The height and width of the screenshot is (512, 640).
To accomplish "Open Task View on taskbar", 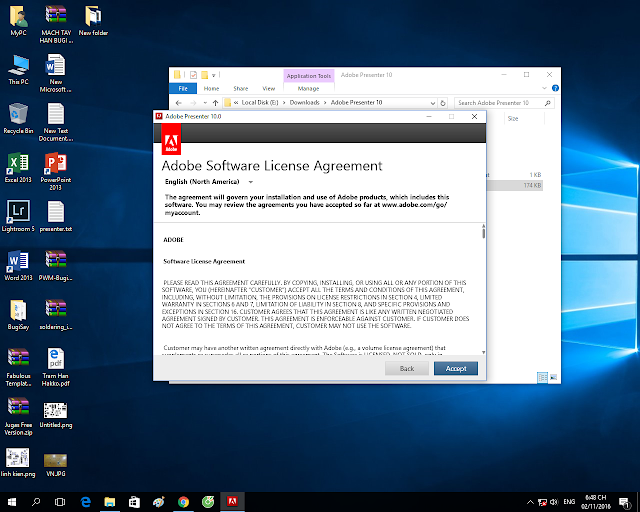I will coord(60,502).
